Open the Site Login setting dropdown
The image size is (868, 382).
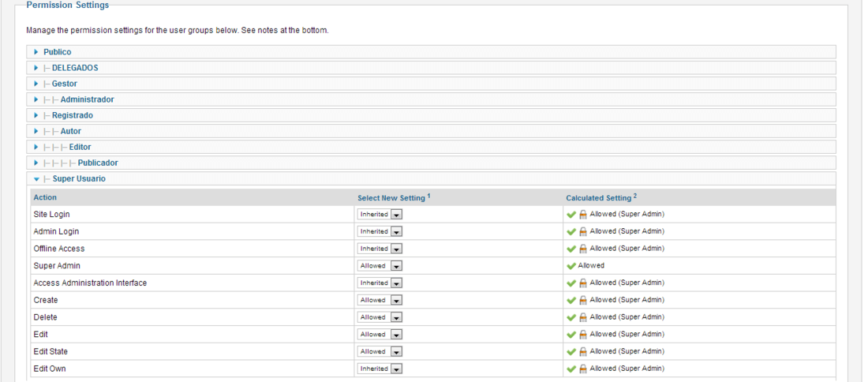coord(380,214)
